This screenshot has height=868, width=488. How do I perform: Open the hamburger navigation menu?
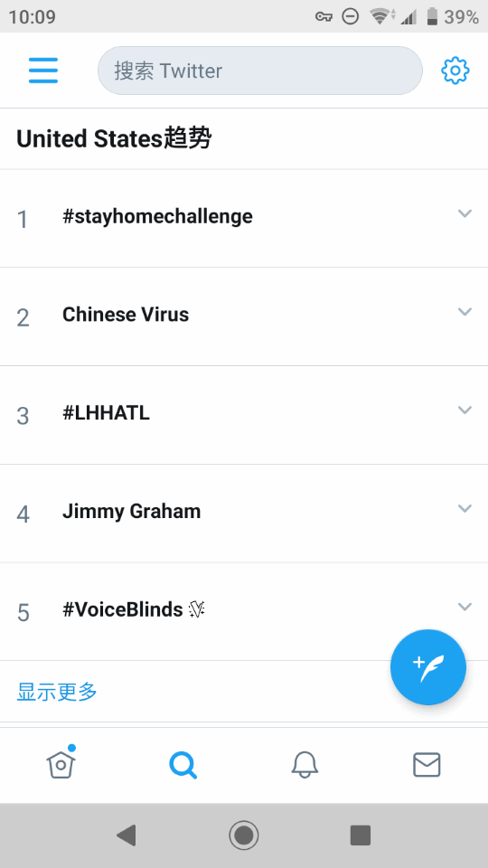click(x=43, y=71)
